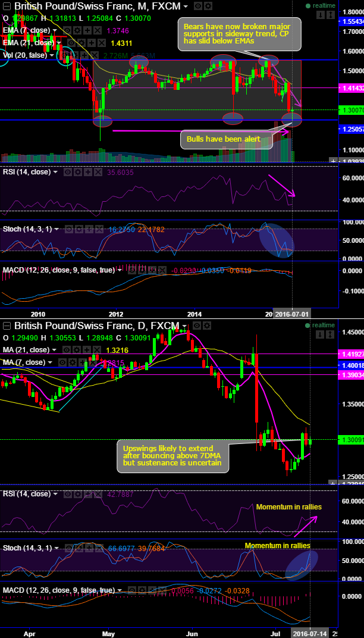Remove the EMA (21, close) indicator

click(x=101, y=43)
